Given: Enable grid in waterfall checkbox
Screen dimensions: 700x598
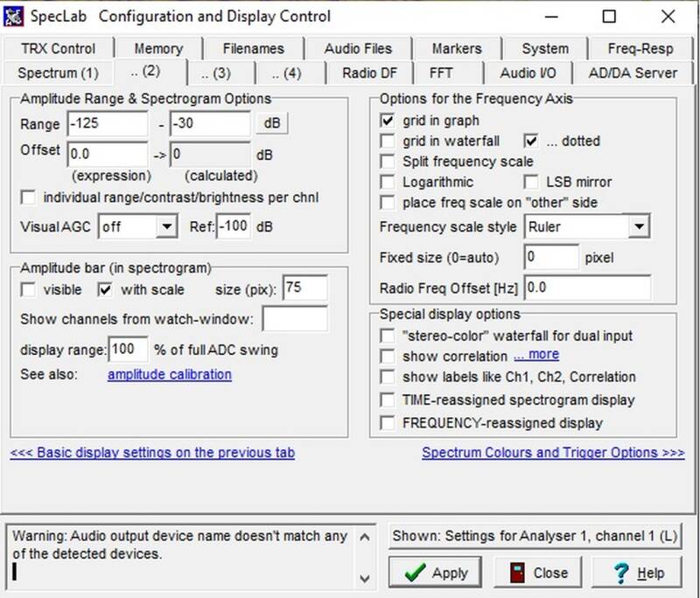Looking at the screenshot, I should 387,141.
